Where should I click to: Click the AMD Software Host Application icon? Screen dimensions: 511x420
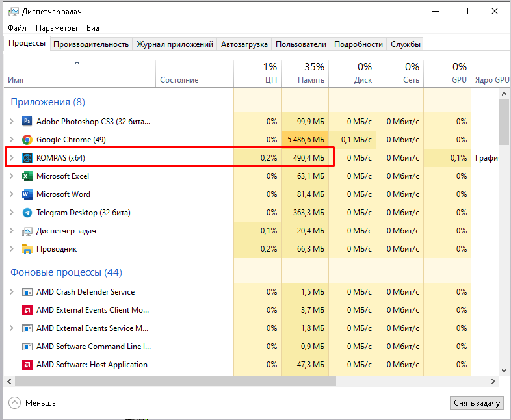tap(27, 365)
